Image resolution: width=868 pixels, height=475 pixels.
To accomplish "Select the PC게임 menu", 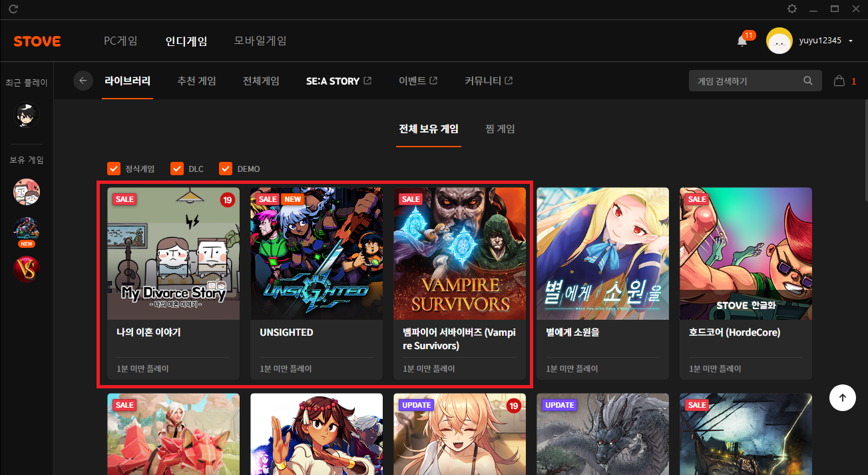I will [x=120, y=41].
